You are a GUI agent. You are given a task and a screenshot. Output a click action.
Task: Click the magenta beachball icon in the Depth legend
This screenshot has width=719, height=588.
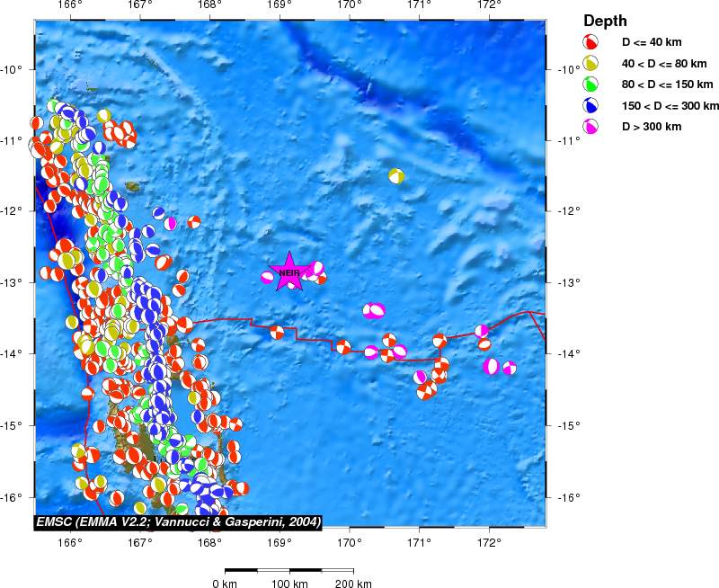(x=590, y=127)
